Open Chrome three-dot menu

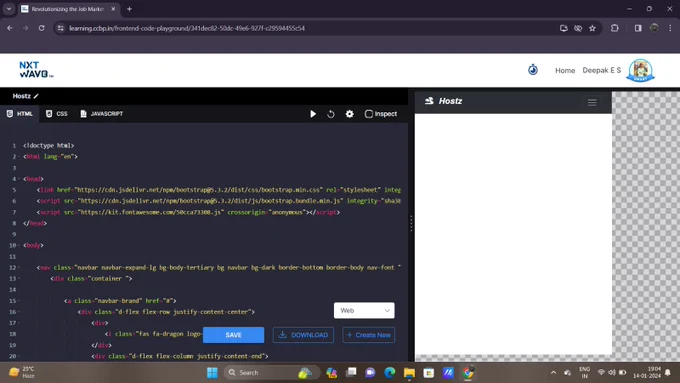click(x=670, y=28)
